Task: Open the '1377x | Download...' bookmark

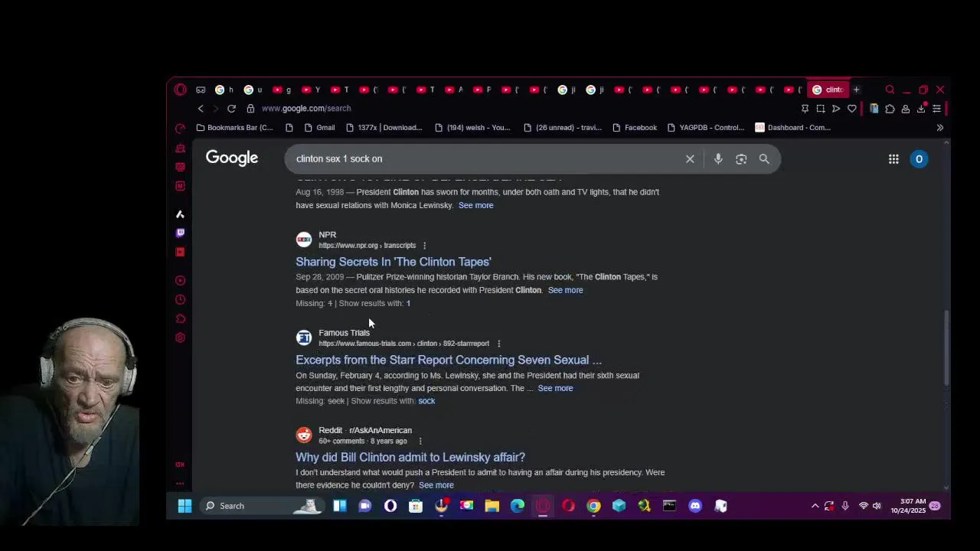Action: pyautogui.click(x=384, y=128)
